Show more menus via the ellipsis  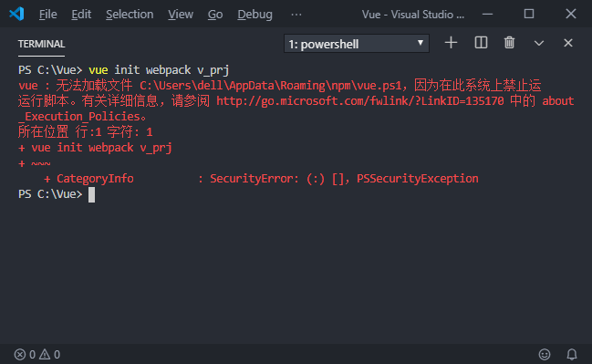coord(296,15)
